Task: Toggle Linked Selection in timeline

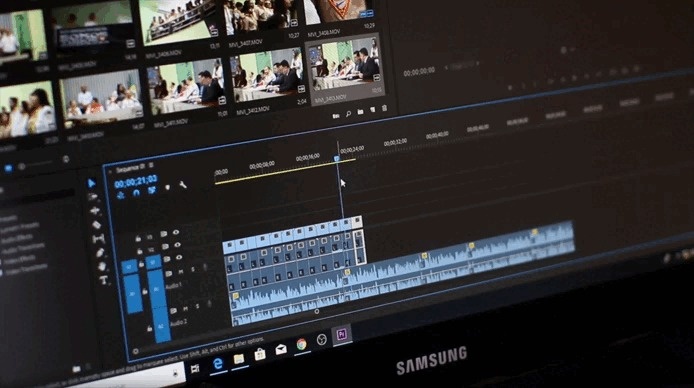Action: [x=152, y=190]
